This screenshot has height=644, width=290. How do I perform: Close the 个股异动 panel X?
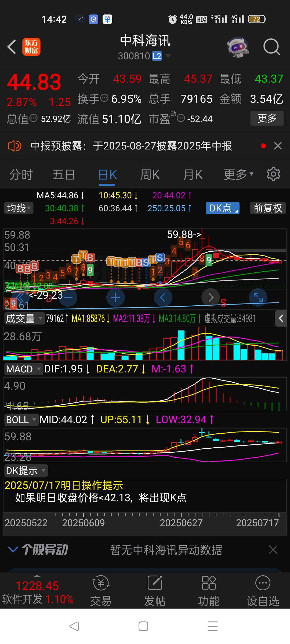tap(273, 550)
